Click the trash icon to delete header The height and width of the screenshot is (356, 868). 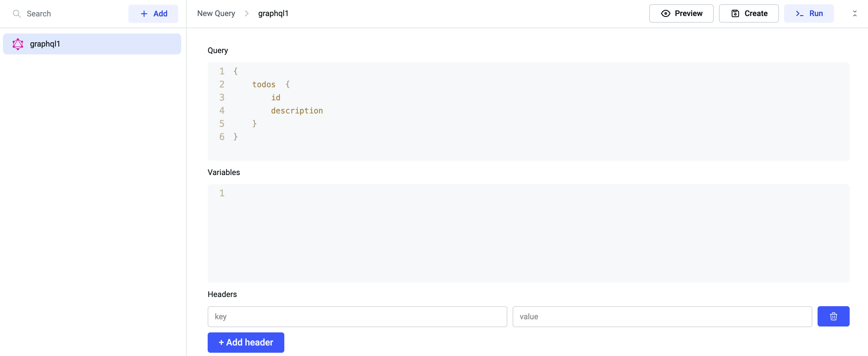tap(833, 316)
